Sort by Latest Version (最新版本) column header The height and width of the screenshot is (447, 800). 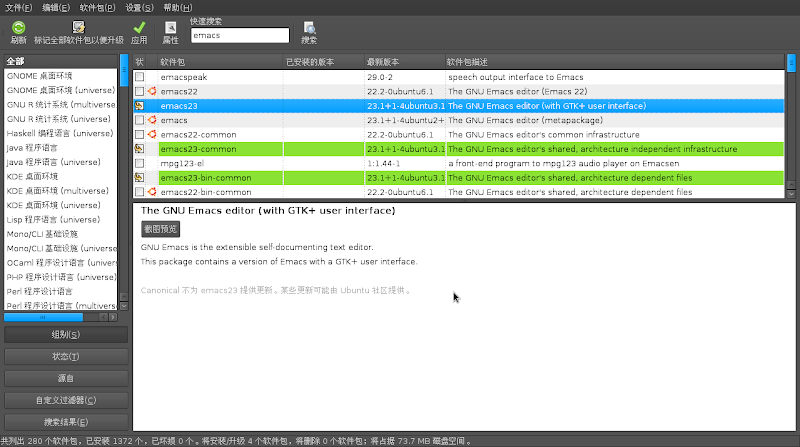pyautogui.click(x=405, y=62)
